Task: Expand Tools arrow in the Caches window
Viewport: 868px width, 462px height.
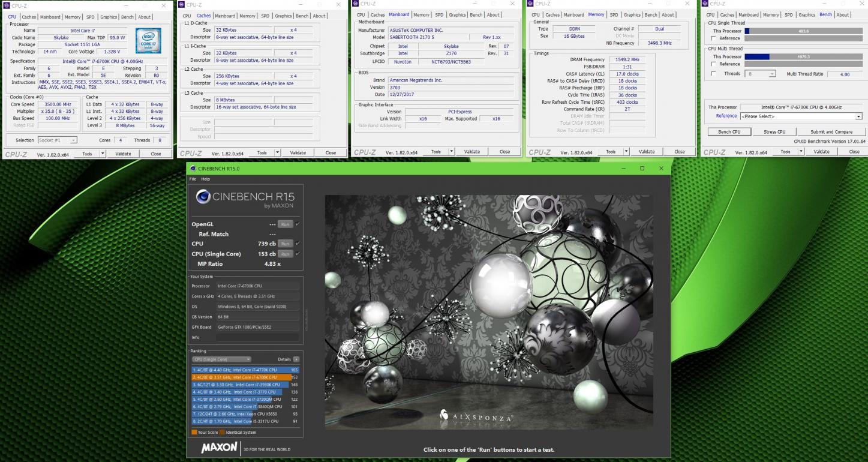Action: point(277,152)
